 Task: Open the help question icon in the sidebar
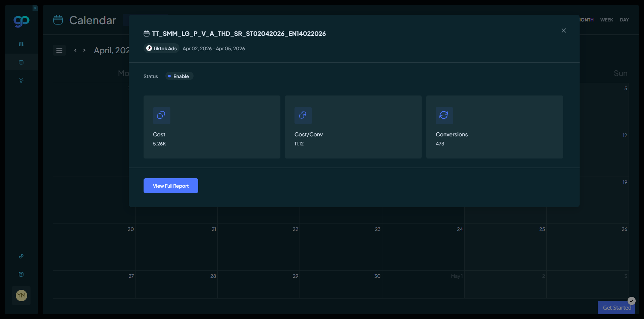click(x=21, y=274)
